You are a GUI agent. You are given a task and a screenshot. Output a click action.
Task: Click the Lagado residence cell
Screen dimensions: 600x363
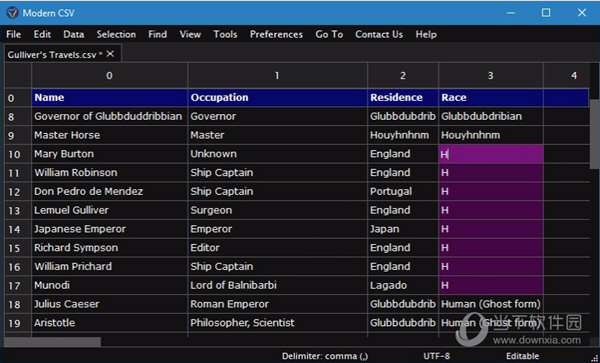(403, 285)
